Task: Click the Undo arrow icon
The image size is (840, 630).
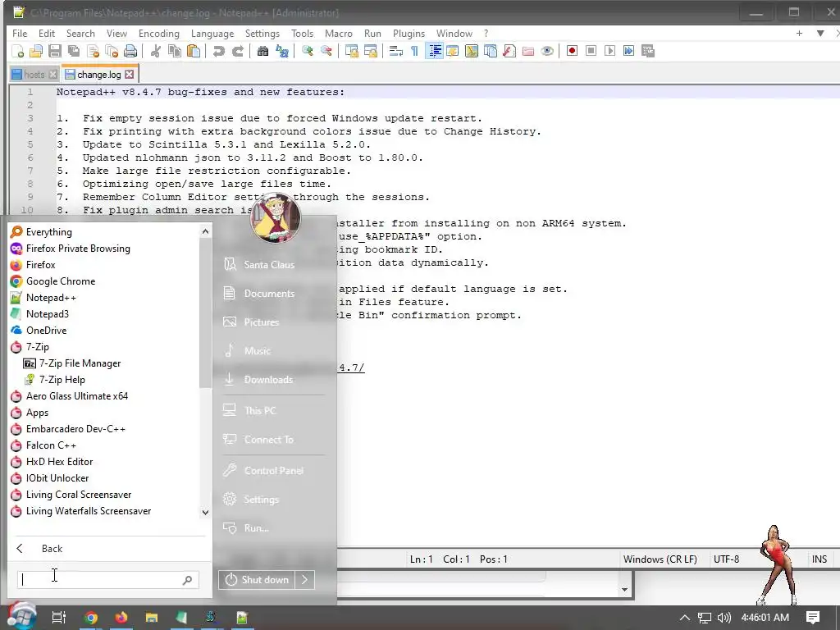Action: 218,52
